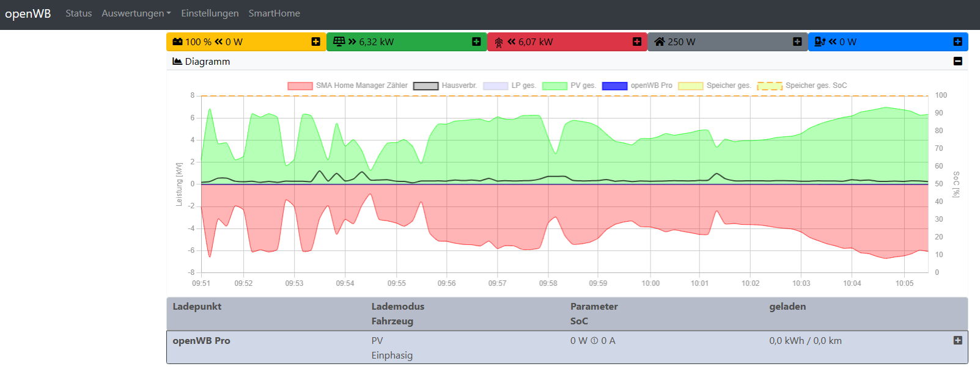Click the Parameter column header
Screen dimensions: 980x383
coord(594,307)
